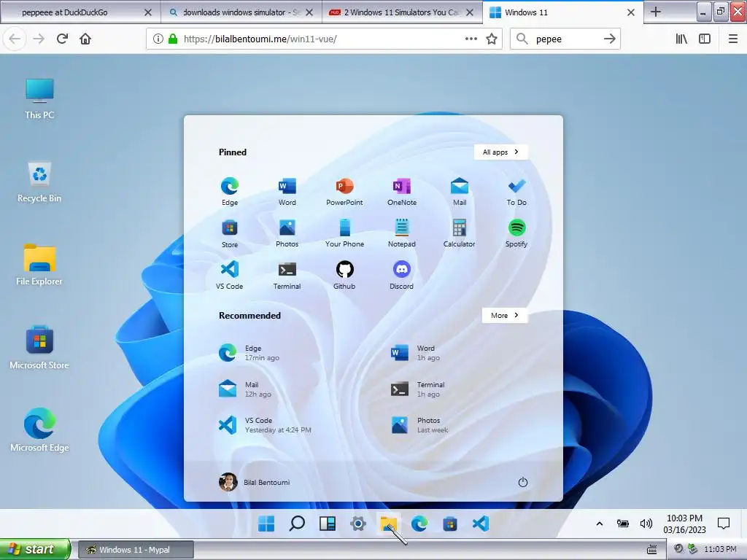Go to browser home page
Image resolution: width=747 pixels, height=560 pixels.
(85, 39)
